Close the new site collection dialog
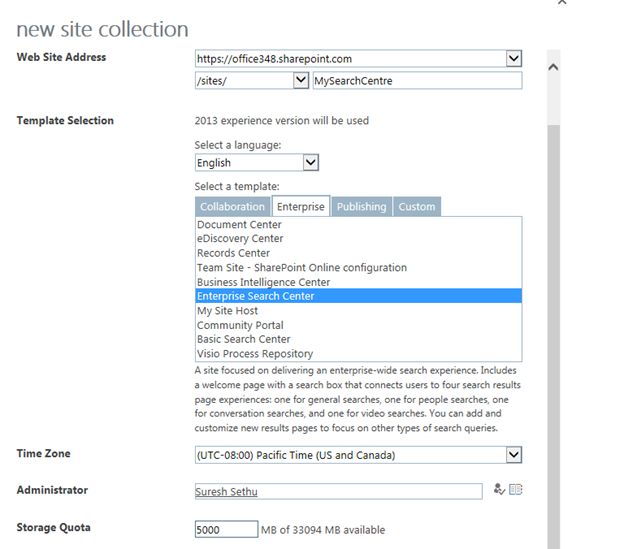 pyautogui.click(x=562, y=2)
